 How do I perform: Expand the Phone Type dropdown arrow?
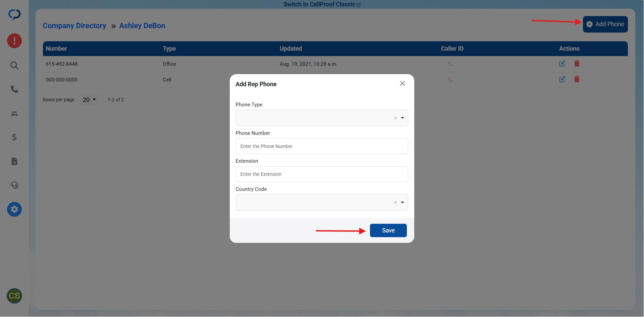click(402, 118)
